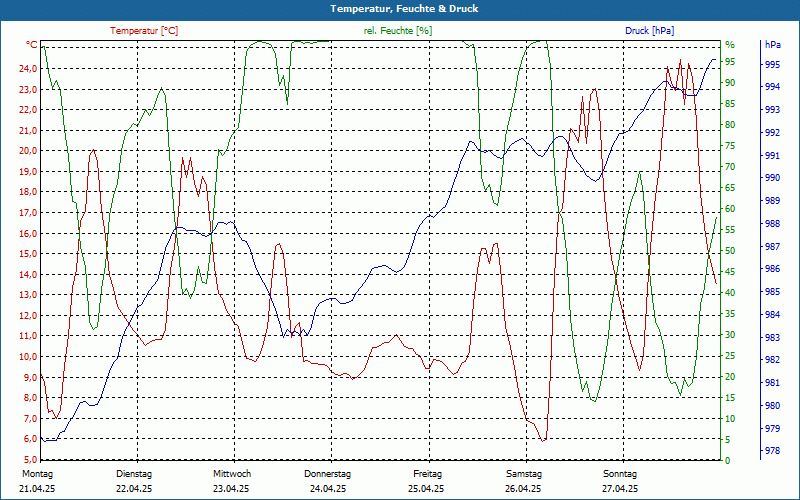Click the date '24.04.25'
The height and width of the screenshot is (500, 800).
coord(328,489)
